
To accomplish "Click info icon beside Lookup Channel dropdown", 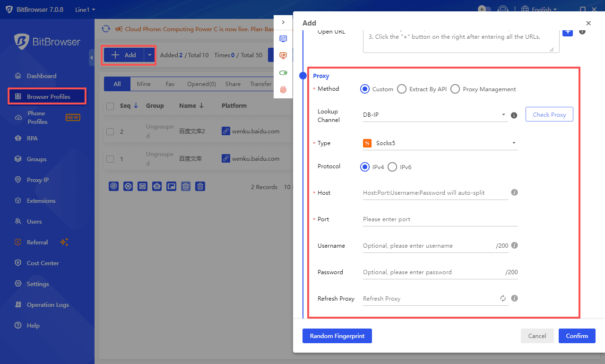I will click(x=514, y=115).
